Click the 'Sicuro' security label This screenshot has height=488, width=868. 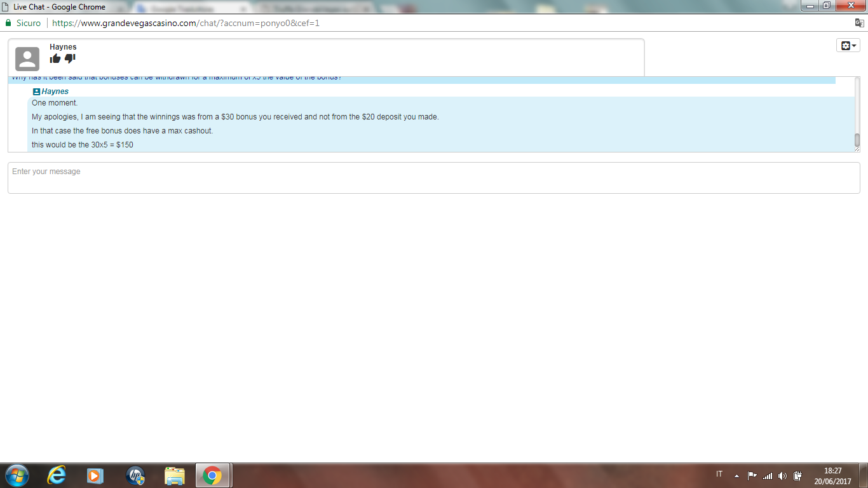29,23
